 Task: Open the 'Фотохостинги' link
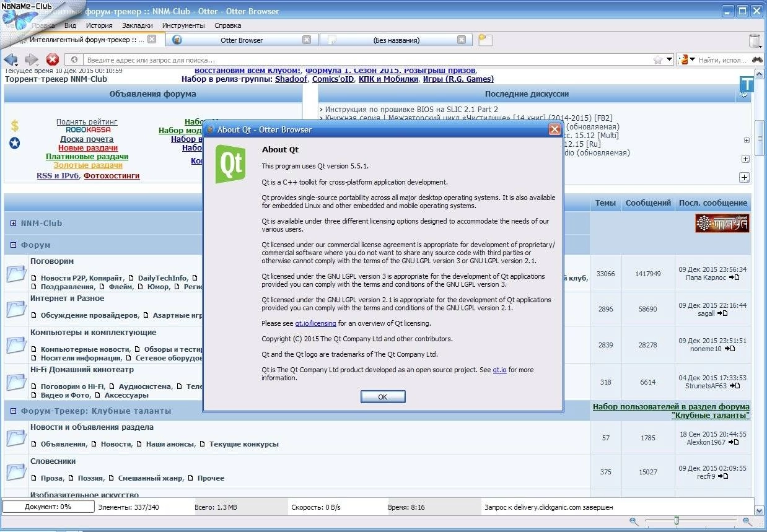pyautogui.click(x=112, y=176)
